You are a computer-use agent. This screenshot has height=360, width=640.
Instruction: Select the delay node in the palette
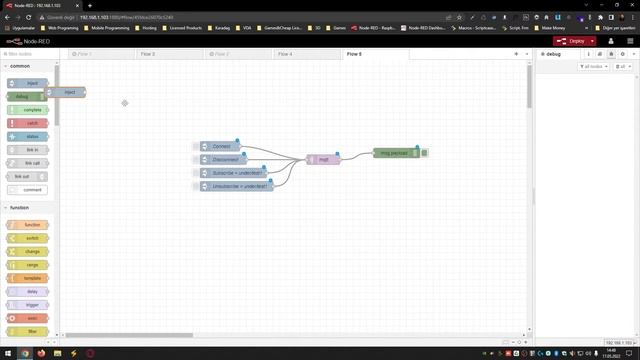(x=27, y=291)
